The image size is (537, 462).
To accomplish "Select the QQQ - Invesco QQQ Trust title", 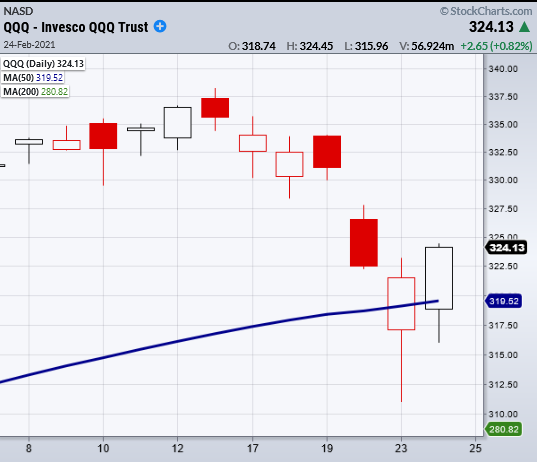I will click(x=76, y=27).
